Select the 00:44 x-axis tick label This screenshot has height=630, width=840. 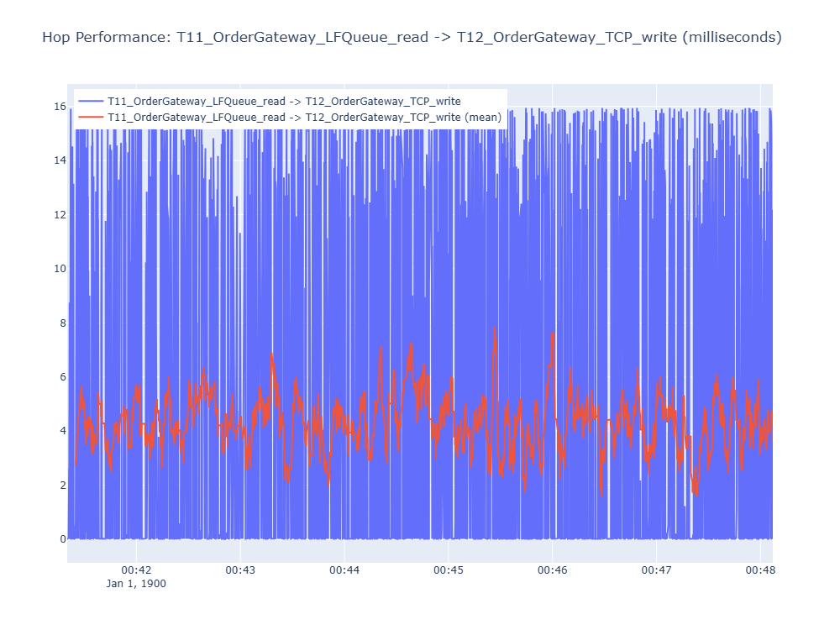tap(344, 570)
